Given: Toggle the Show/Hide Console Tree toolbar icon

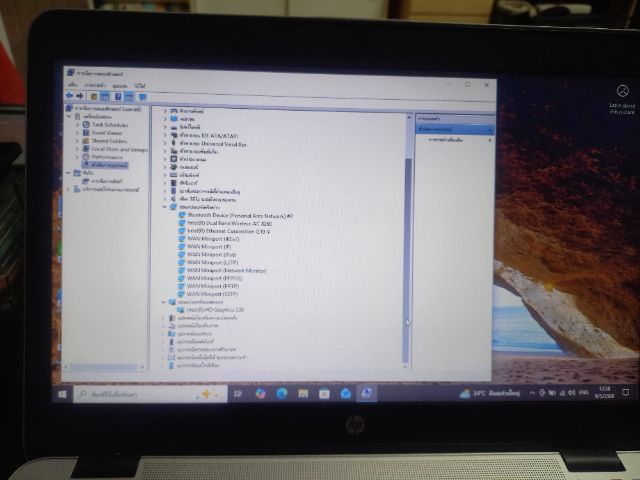Looking at the screenshot, I should [x=105, y=96].
